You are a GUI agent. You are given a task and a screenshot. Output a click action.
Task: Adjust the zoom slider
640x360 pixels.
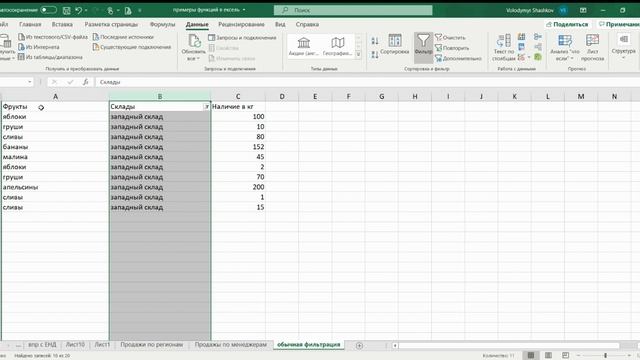click(x=605, y=356)
